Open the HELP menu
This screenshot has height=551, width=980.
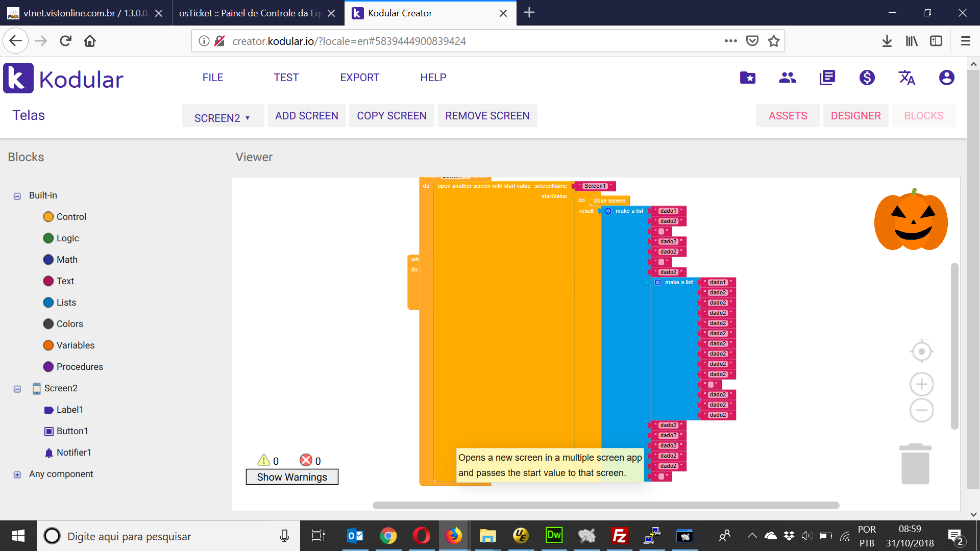tap(433, 78)
